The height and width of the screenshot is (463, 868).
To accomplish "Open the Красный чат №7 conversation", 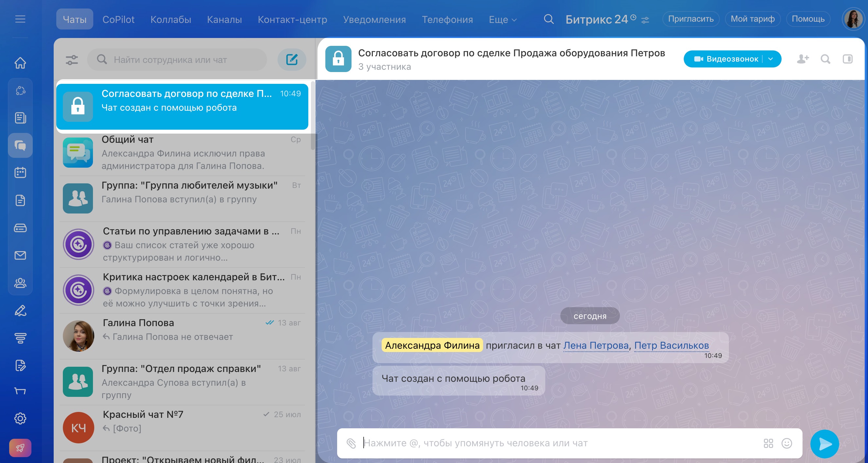I will [x=182, y=428].
